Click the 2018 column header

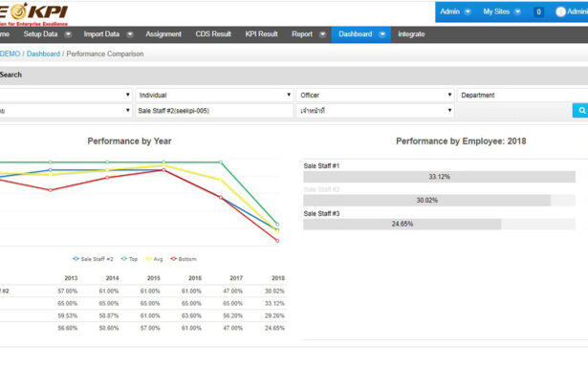(278, 278)
